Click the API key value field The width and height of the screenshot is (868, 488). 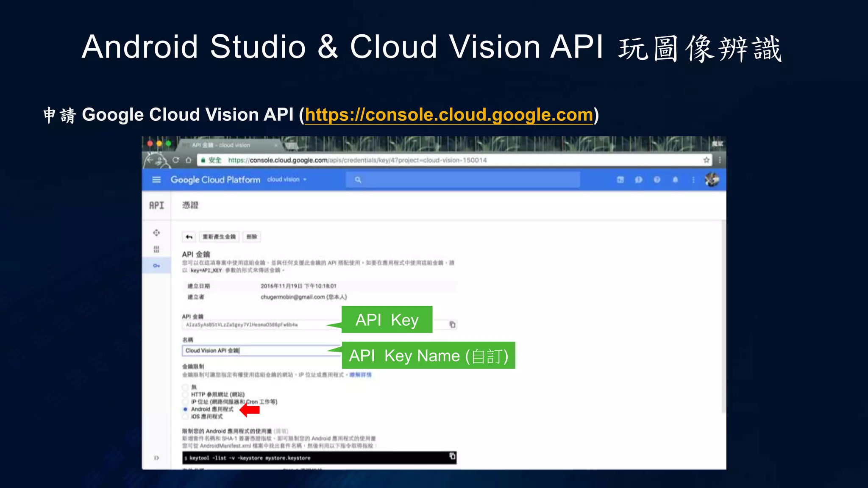point(262,325)
